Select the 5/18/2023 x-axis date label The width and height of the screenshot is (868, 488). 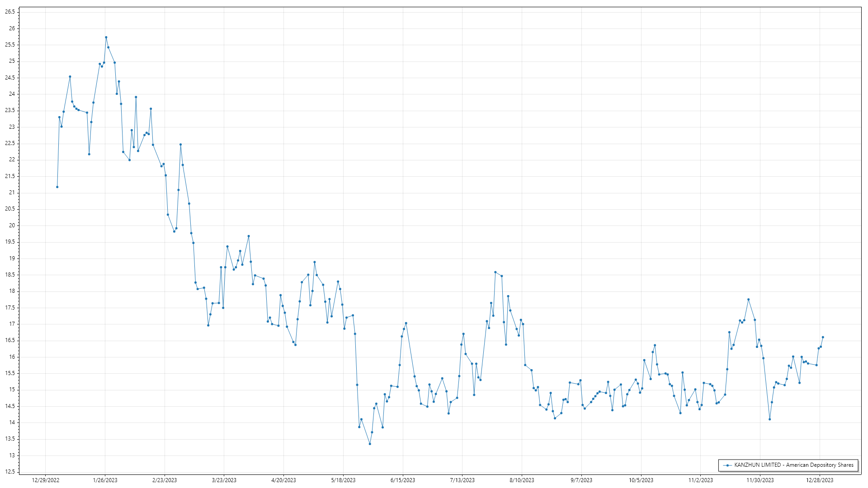click(343, 480)
